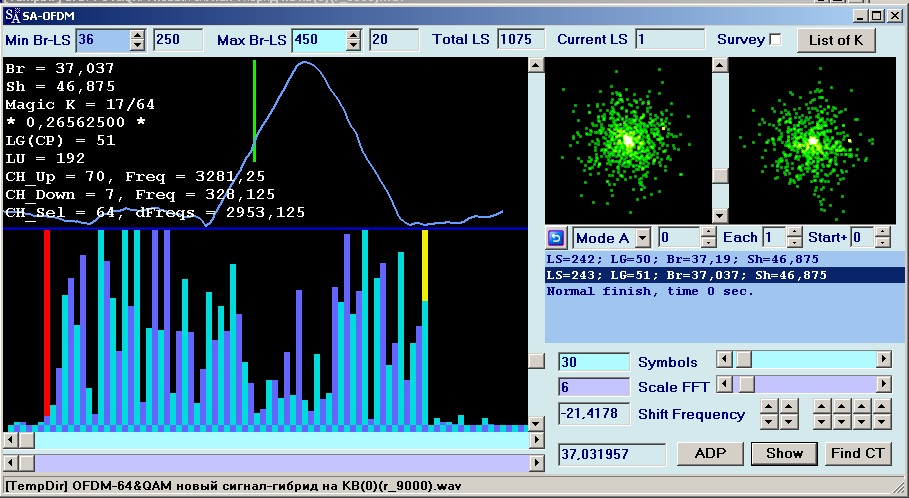The height and width of the screenshot is (498, 909).
Task: Click the Scale FFT scrollbar left arrow
Action: tap(725, 383)
